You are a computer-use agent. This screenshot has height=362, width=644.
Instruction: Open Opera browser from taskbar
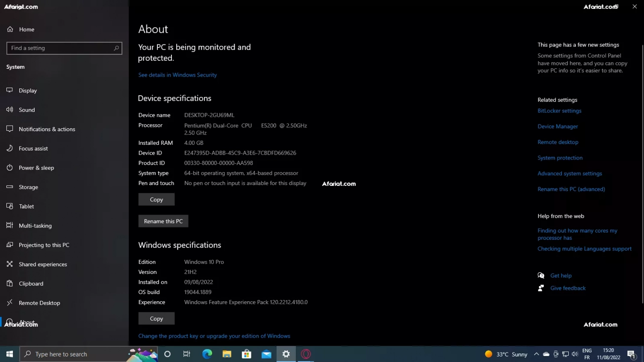point(306,354)
